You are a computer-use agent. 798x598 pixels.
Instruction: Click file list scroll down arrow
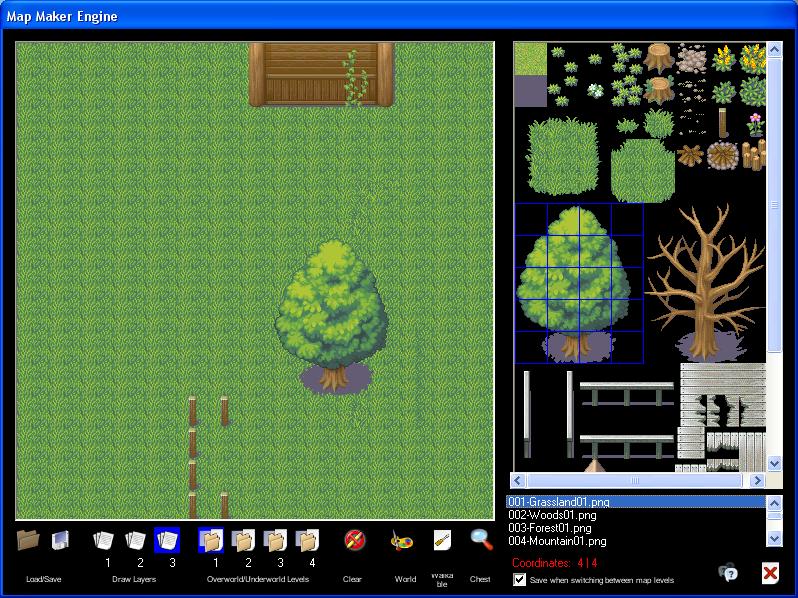pos(774,538)
